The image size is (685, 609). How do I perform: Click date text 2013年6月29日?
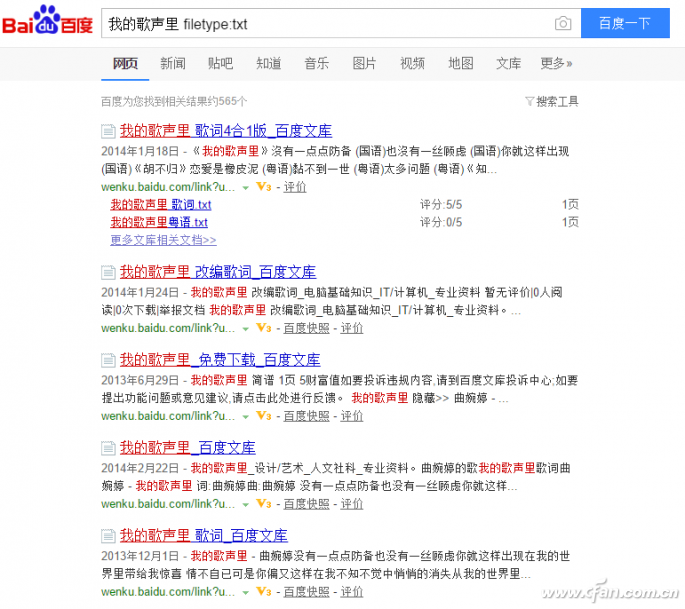[x=140, y=381]
